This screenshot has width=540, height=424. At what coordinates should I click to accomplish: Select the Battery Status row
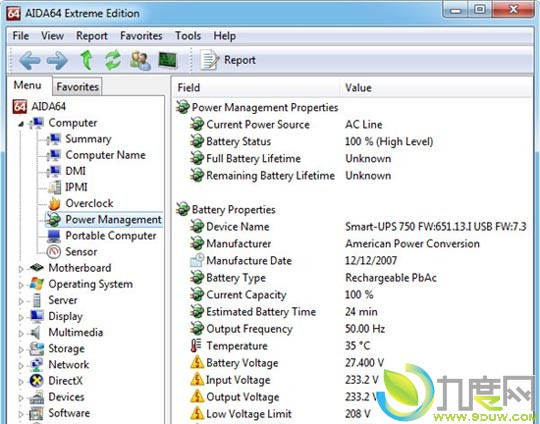point(353,142)
